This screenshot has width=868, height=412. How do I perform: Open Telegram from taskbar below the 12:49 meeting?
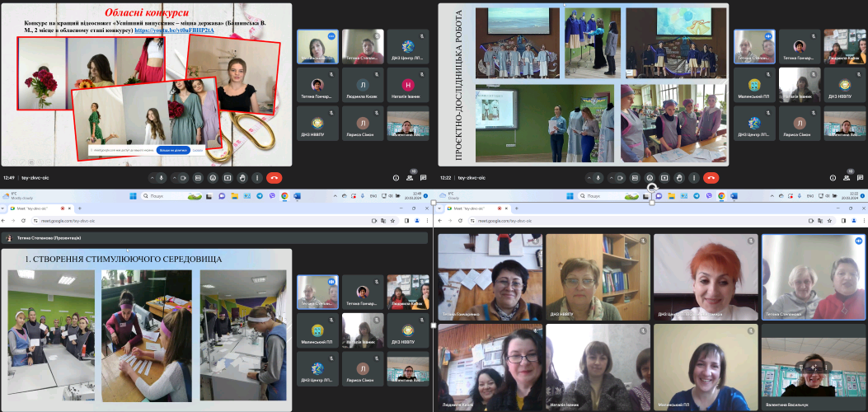(260, 196)
